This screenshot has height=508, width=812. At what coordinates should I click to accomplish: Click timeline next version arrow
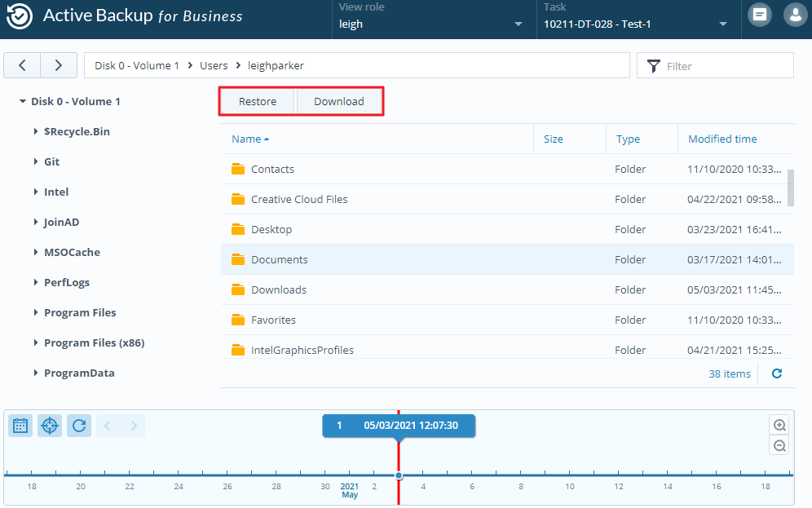(x=134, y=426)
